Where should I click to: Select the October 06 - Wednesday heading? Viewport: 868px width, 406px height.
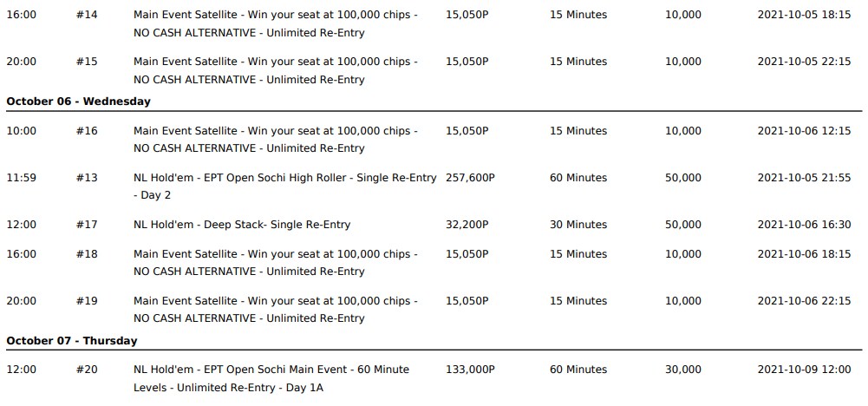coord(78,101)
